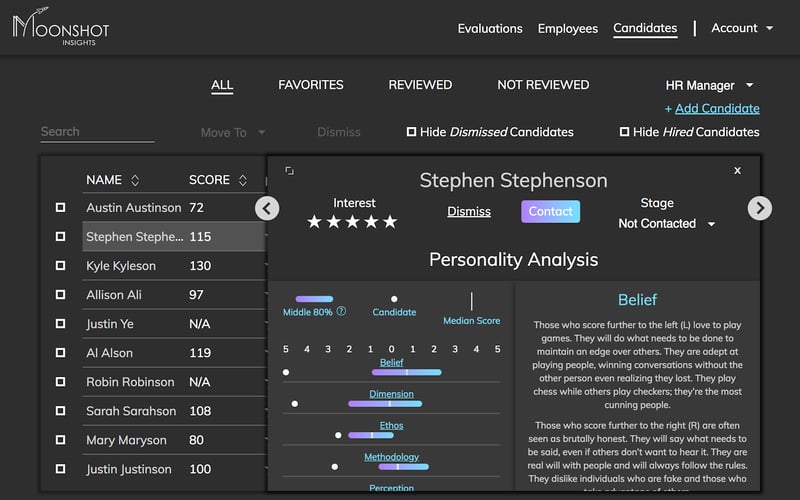This screenshot has width=800, height=500.
Task: Click the Moonshot Insights logo
Action: [60, 27]
